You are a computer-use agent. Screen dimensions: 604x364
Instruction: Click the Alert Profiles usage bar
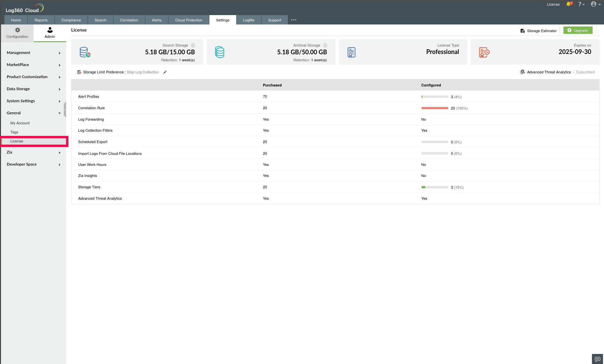coord(435,97)
